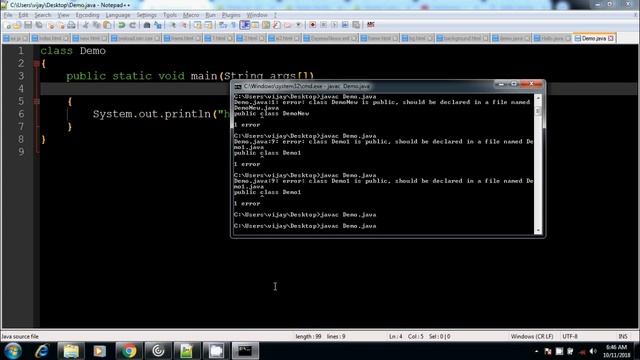Undo the last edit with green arrow

point(121,25)
